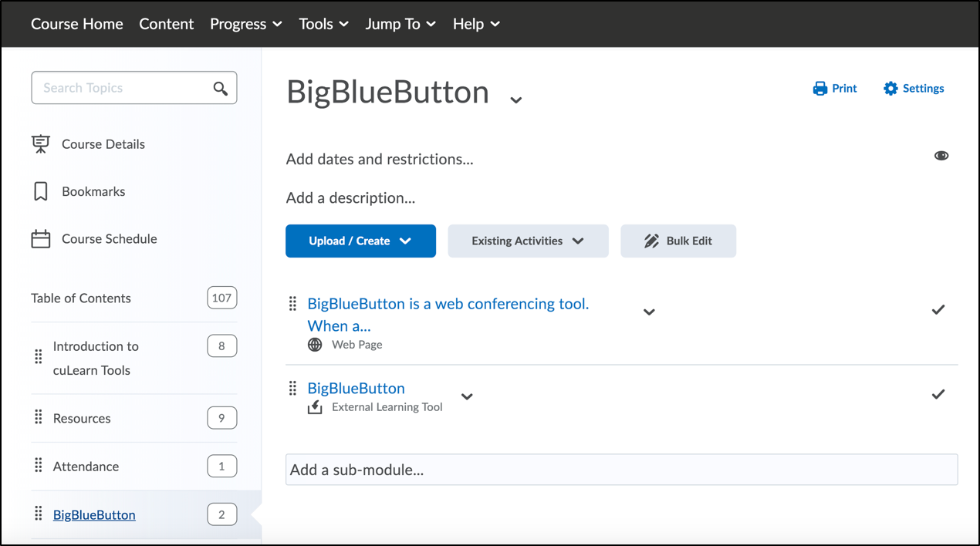Open the Jump To menu
980x546 pixels.
400,24
